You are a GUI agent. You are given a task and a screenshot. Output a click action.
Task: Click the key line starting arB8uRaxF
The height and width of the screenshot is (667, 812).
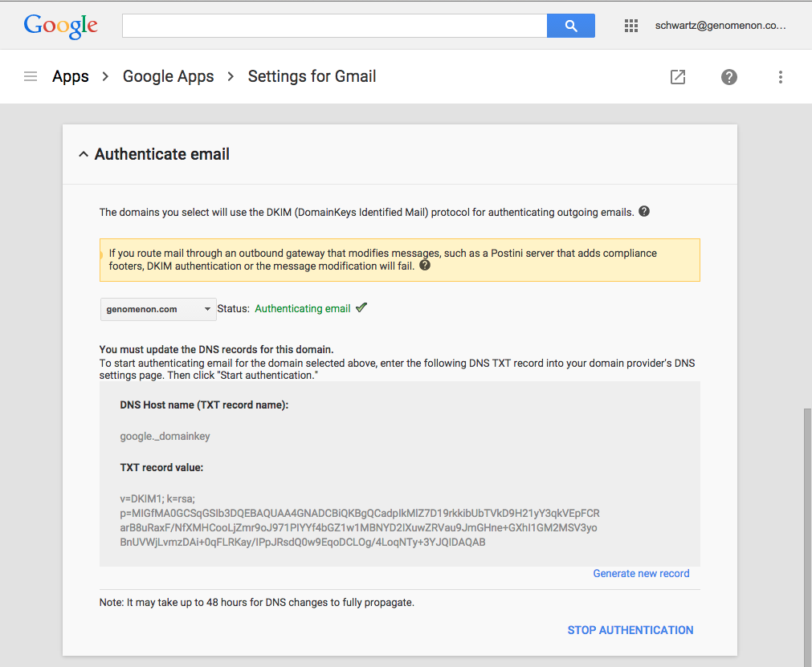point(358,528)
